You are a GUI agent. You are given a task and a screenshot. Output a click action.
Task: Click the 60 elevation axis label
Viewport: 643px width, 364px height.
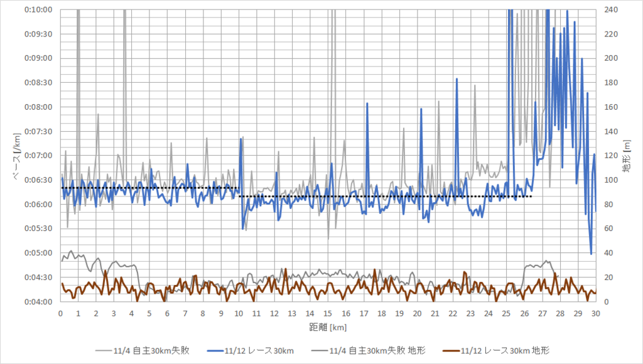point(609,228)
